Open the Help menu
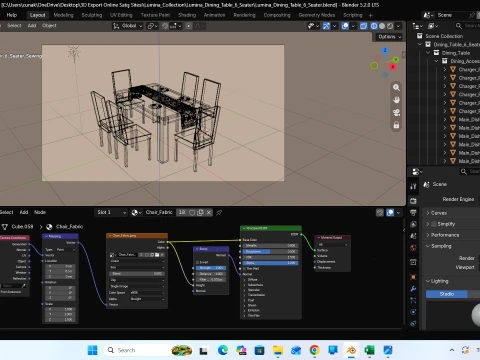Image resolution: width=480 pixels, height=360 pixels. [x=12, y=15]
